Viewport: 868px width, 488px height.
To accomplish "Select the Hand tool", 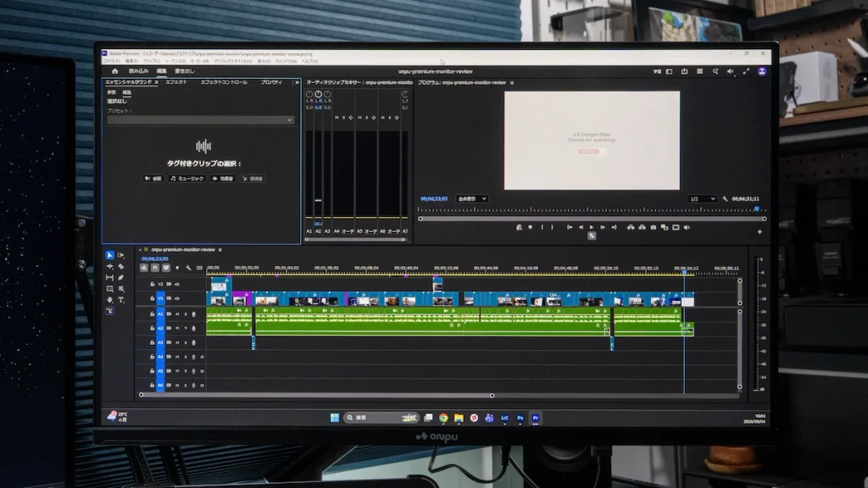I will click(x=109, y=300).
